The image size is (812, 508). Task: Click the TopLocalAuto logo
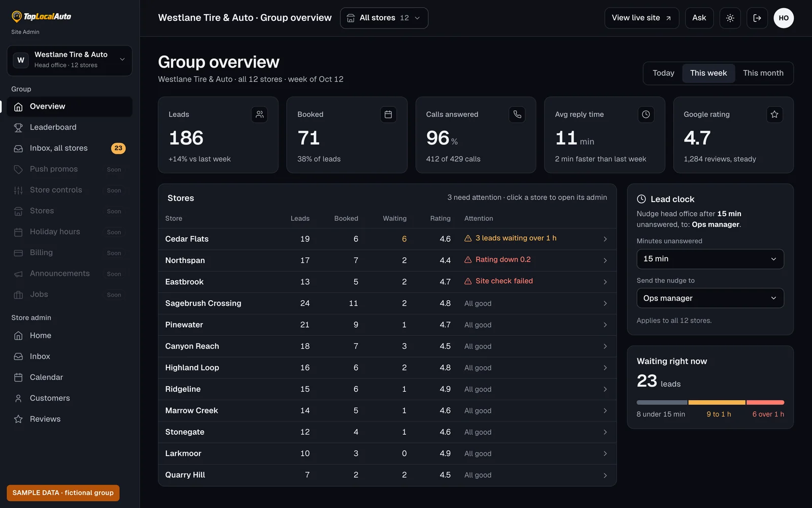click(42, 16)
